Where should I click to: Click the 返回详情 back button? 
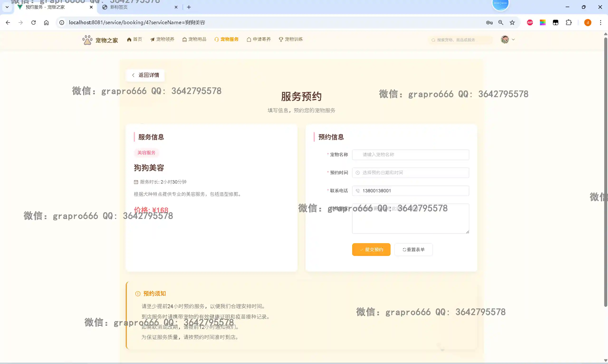point(145,75)
